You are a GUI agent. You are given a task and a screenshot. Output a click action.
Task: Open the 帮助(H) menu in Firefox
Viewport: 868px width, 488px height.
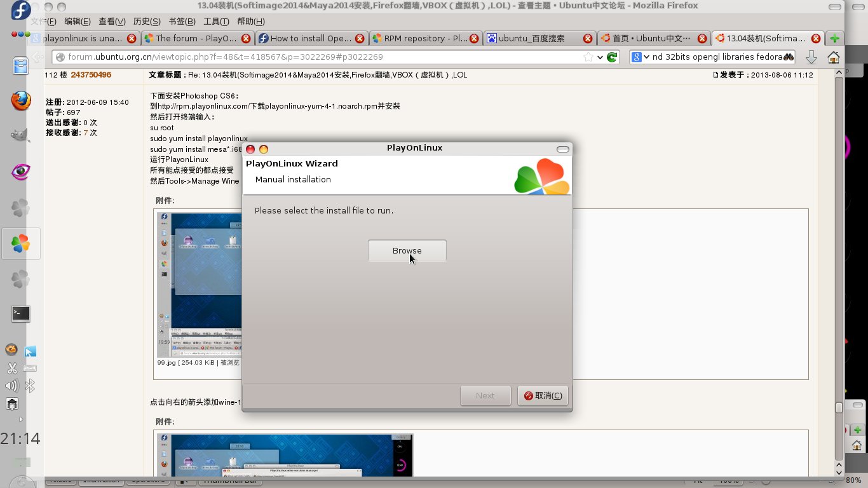[x=250, y=22]
